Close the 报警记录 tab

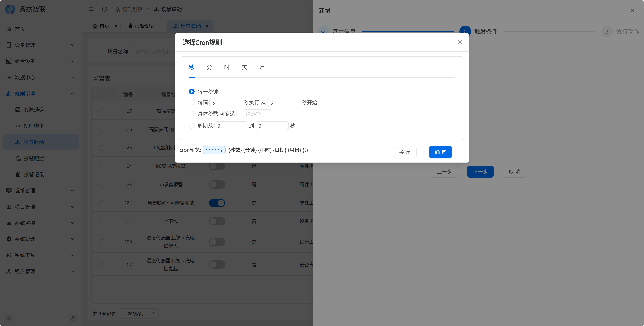tap(162, 26)
